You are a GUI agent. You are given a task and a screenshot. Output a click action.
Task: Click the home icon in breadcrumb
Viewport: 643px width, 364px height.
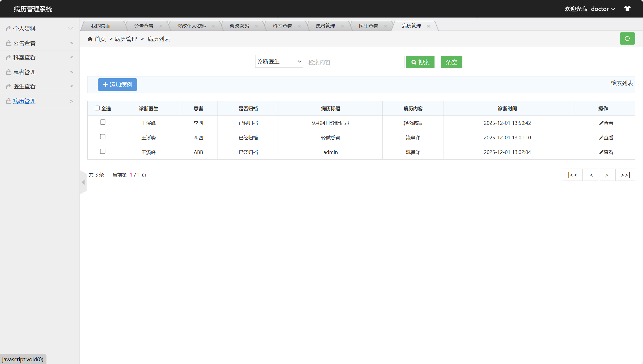[x=90, y=39]
